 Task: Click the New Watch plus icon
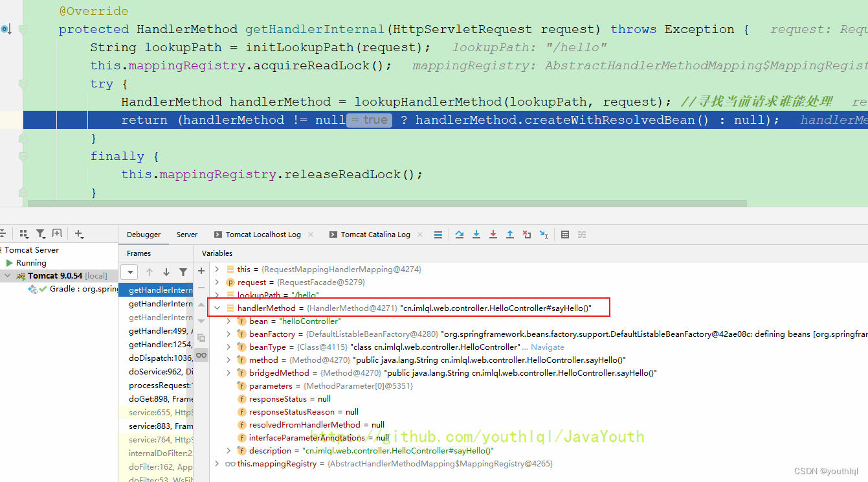201,271
